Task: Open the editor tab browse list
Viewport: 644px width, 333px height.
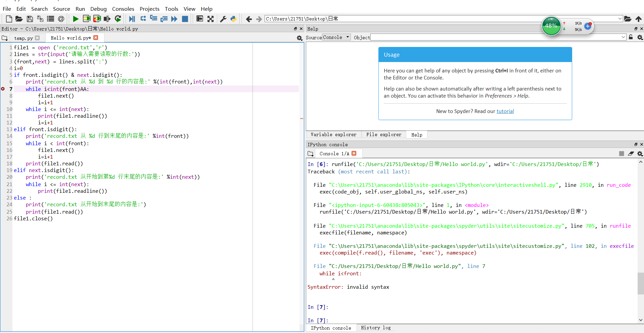Action: tap(5, 38)
